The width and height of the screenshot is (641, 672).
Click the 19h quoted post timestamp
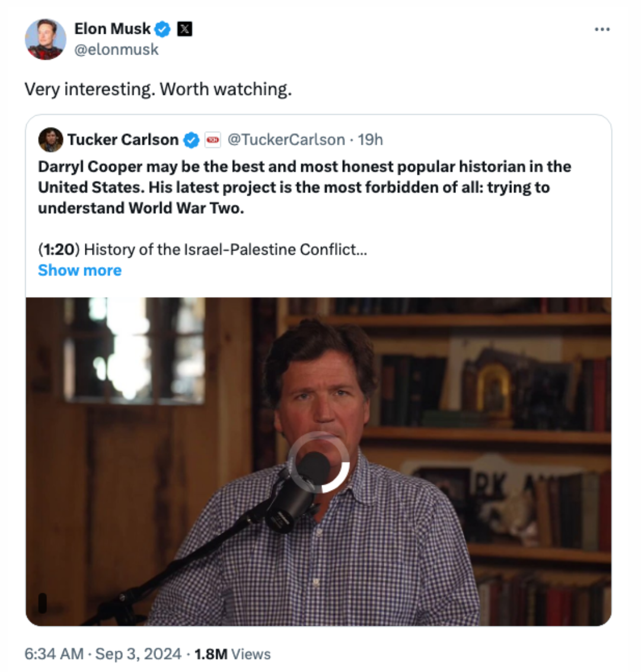click(371, 140)
